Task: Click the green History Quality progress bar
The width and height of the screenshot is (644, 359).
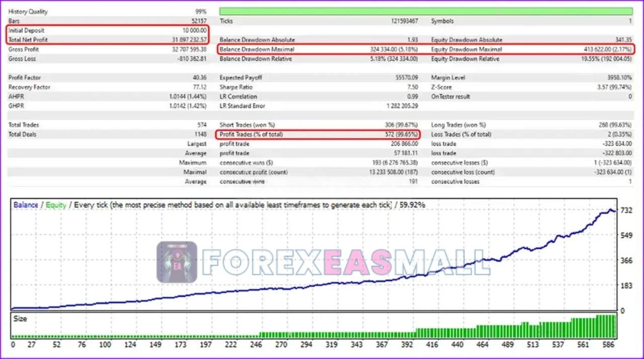Action: [x=426, y=11]
